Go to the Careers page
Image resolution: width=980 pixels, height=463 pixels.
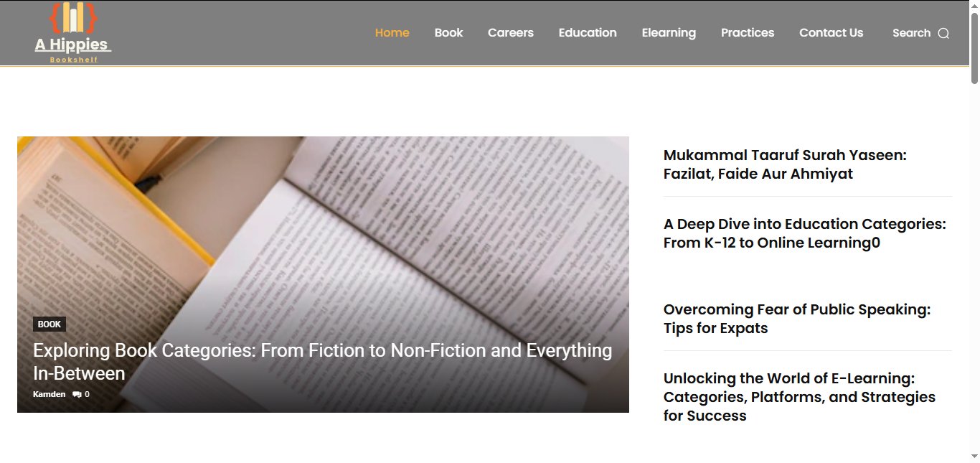pyautogui.click(x=511, y=32)
